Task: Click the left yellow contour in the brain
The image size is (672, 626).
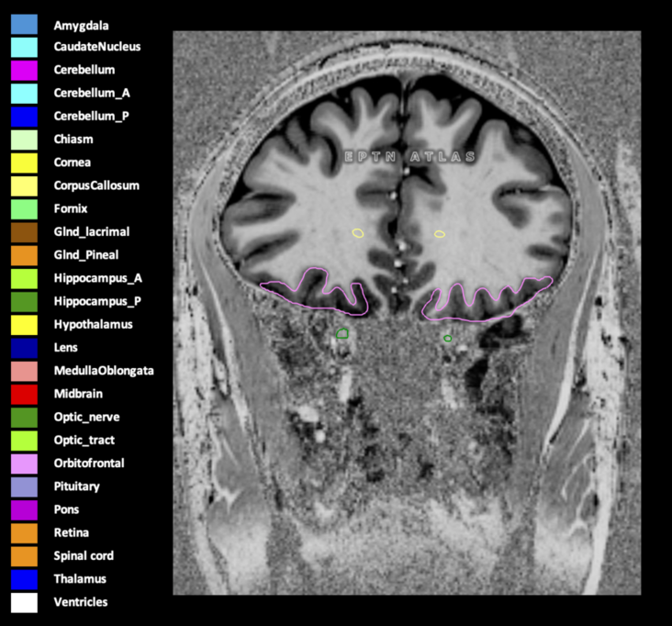Action: (x=358, y=233)
